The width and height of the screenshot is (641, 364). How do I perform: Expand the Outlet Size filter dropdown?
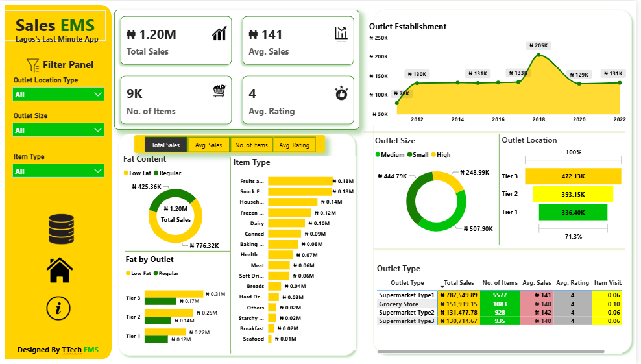58,130
